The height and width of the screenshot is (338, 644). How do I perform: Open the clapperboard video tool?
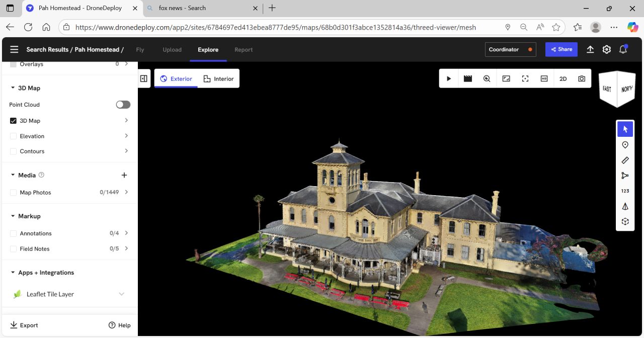pyautogui.click(x=468, y=79)
